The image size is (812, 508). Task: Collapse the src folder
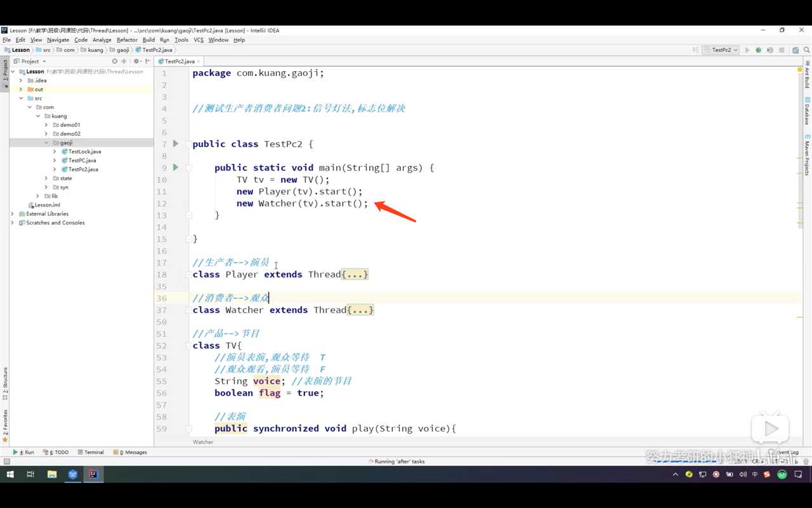click(x=21, y=98)
